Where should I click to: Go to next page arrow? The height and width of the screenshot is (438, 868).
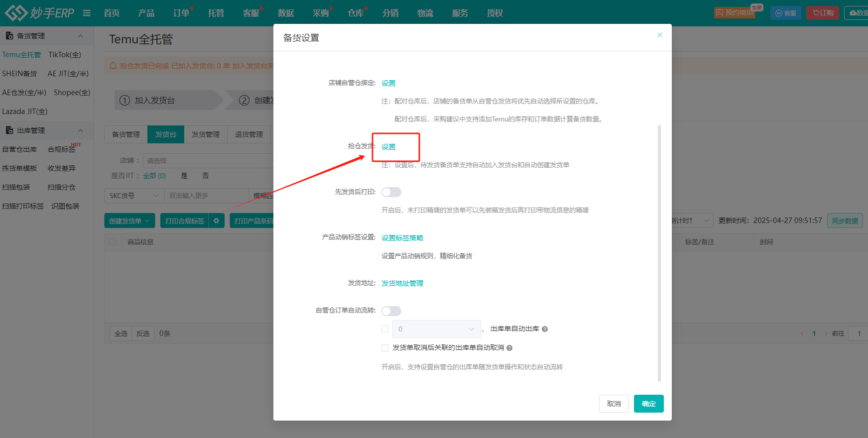click(826, 333)
